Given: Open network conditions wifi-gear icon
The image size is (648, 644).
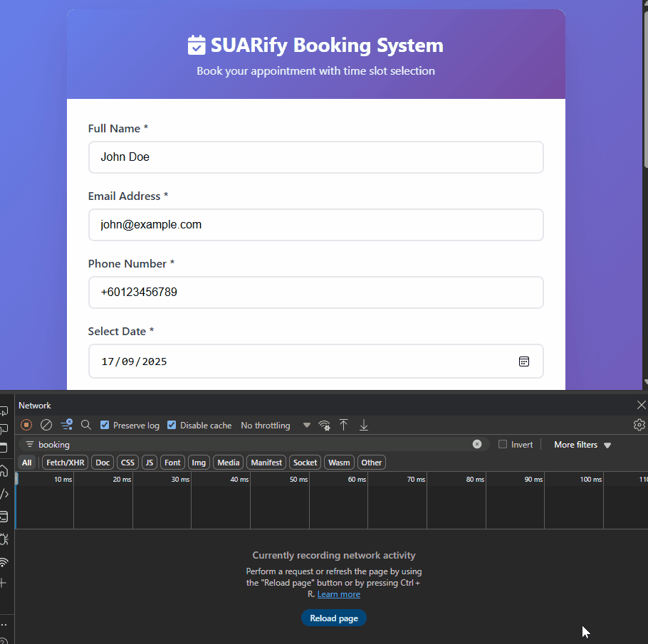Looking at the screenshot, I should (324, 425).
